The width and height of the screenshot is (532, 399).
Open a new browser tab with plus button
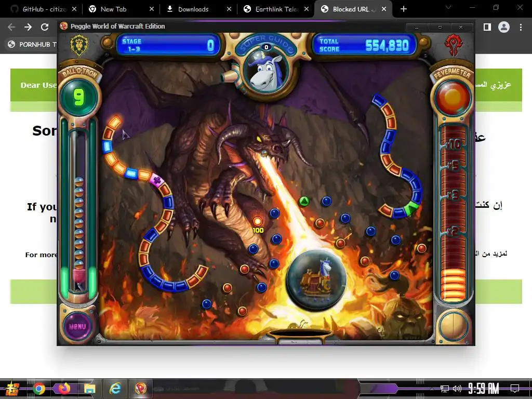click(x=403, y=9)
